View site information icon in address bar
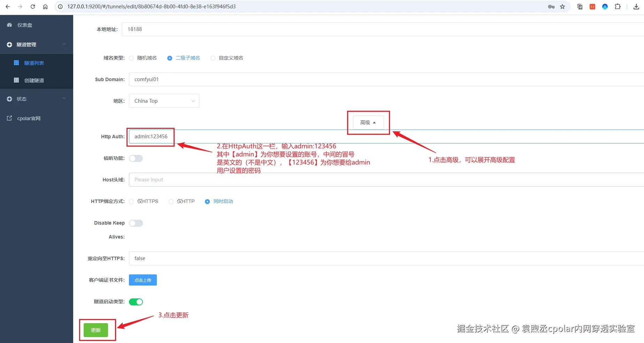 60,7
